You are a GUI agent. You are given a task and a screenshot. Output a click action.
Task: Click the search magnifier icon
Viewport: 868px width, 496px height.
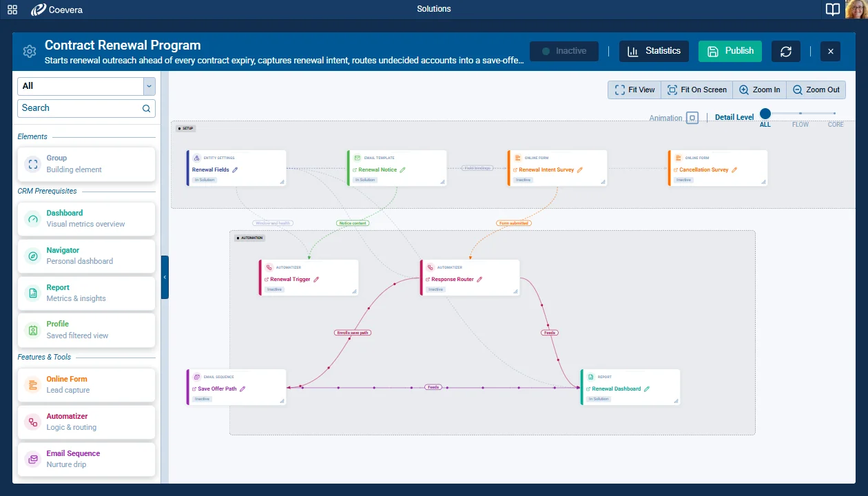pos(146,108)
